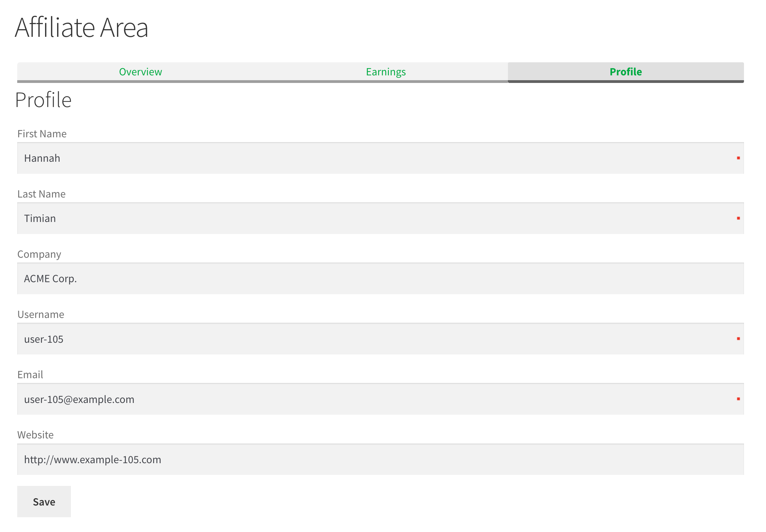
Task: Click the First Name field containing Hannah
Action: [x=381, y=158]
